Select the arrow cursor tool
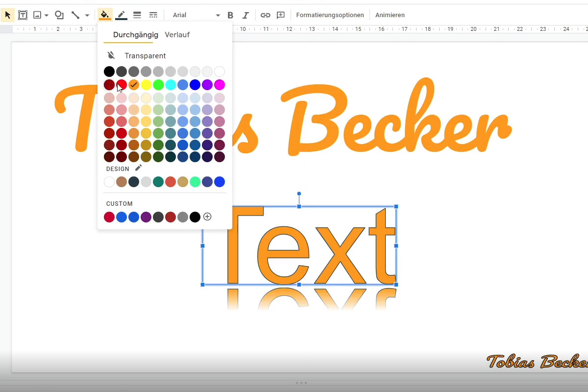The image size is (588, 392). (8, 15)
